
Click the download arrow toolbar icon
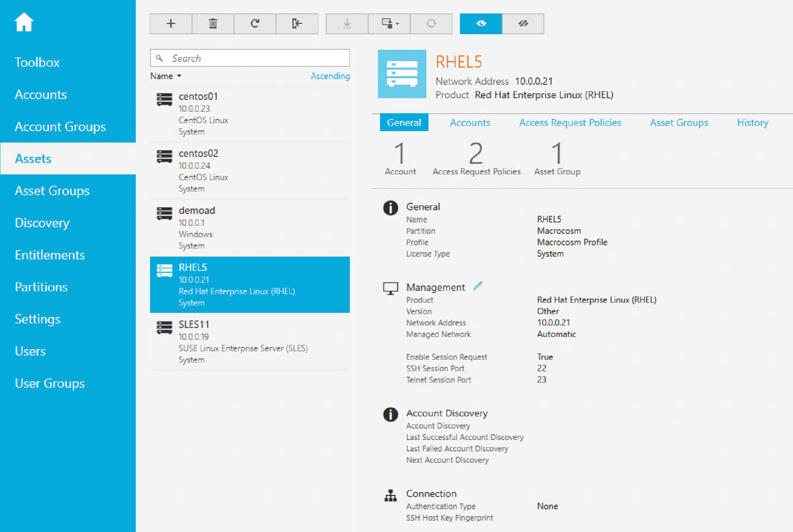pos(347,24)
